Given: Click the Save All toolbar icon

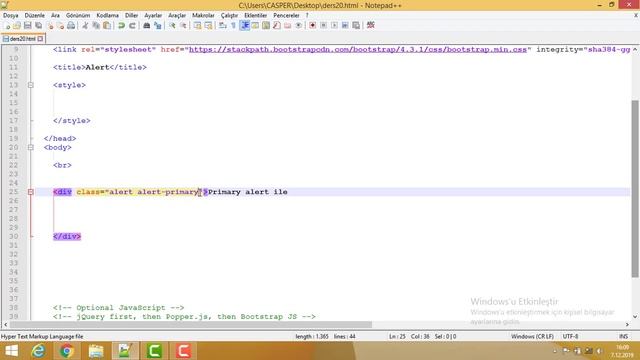Looking at the screenshot, I should 38,25.
